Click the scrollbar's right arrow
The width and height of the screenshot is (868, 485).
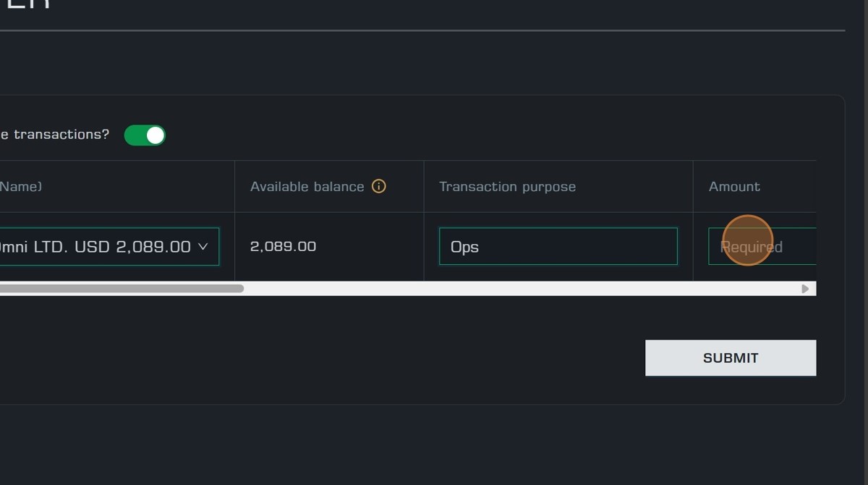click(805, 289)
